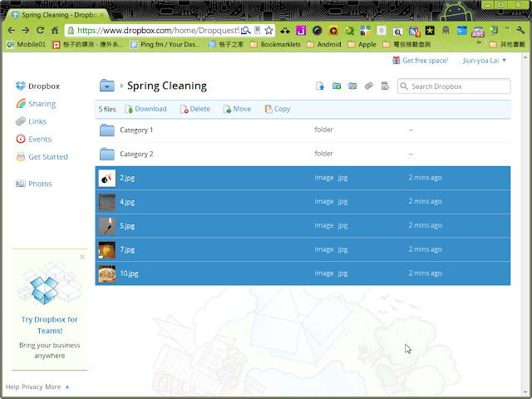Select the 7.jpg file name
This screenshot has width=532, height=399.
pyautogui.click(x=127, y=249)
